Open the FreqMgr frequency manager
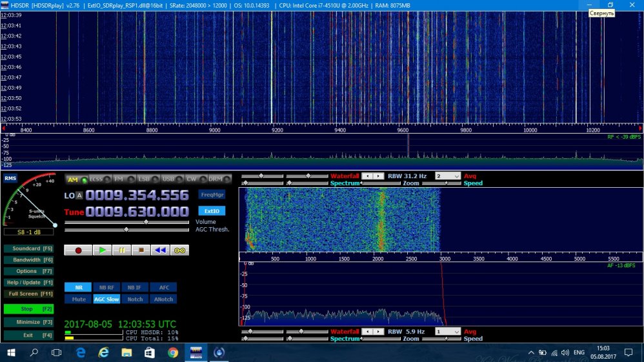Image resolution: width=644 pixels, height=362 pixels. pos(212,195)
